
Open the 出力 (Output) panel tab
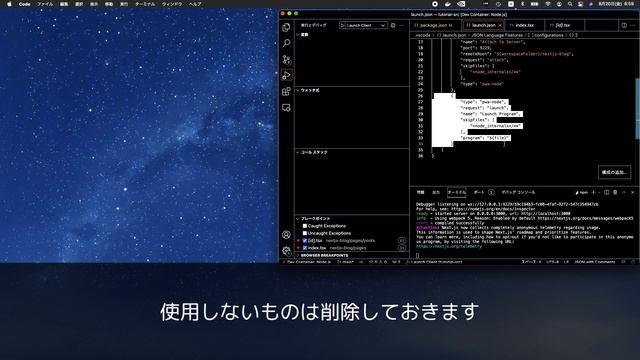(x=436, y=192)
